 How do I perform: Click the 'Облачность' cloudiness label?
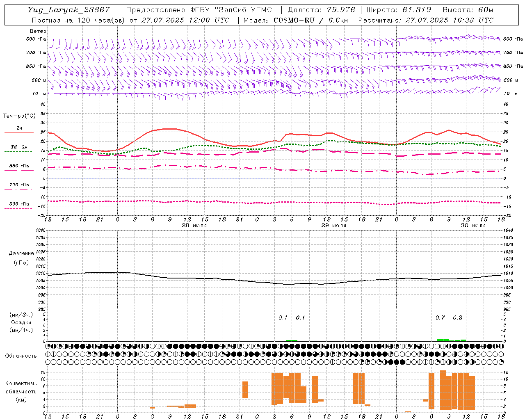tap(21, 356)
